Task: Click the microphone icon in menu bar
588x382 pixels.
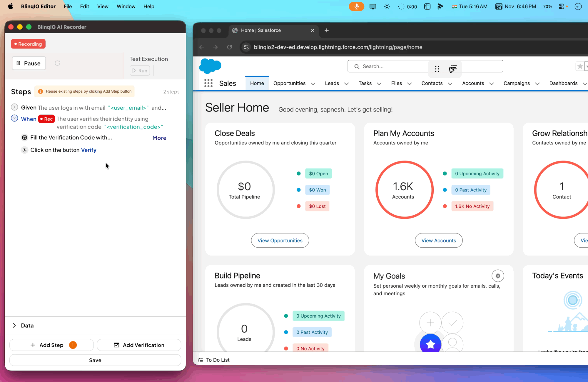Action: click(x=356, y=6)
